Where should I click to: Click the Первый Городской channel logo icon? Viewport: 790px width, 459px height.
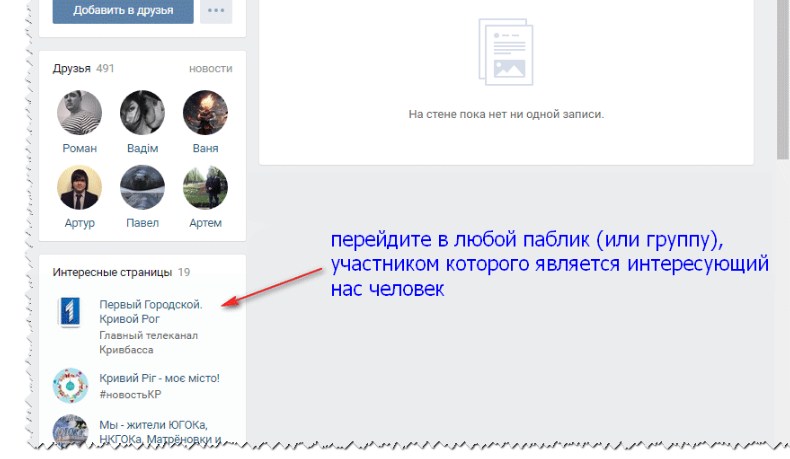[70, 312]
